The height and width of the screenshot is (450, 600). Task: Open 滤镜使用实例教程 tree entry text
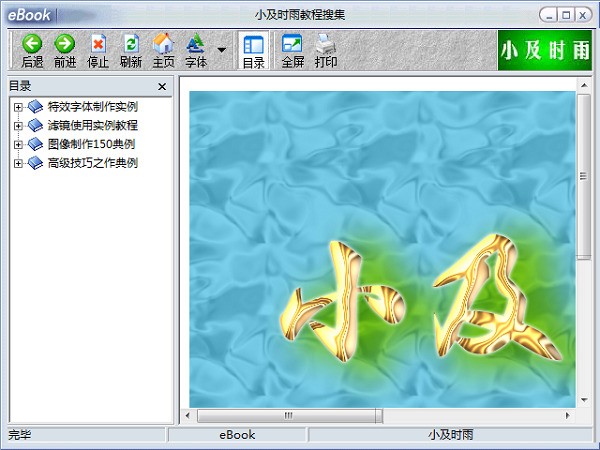click(x=93, y=126)
